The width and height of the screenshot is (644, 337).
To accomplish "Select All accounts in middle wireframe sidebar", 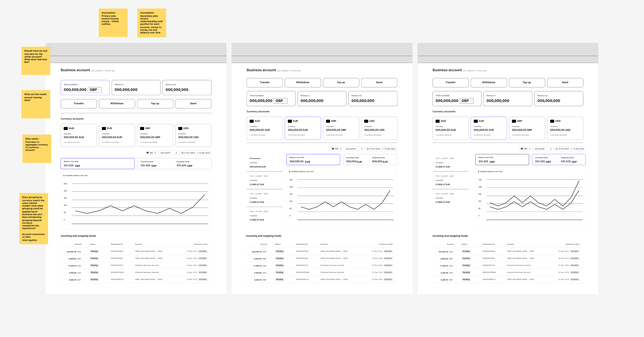I will tap(265, 163).
